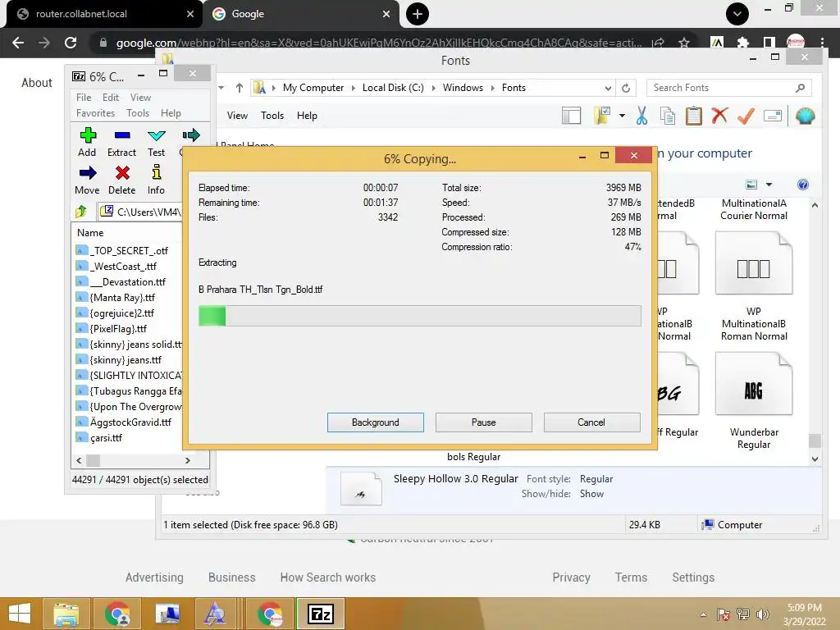Open File Explorer from the taskbar
The height and width of the screenshot is (630, 840).
pyautogui.click(x=66, y=614)
